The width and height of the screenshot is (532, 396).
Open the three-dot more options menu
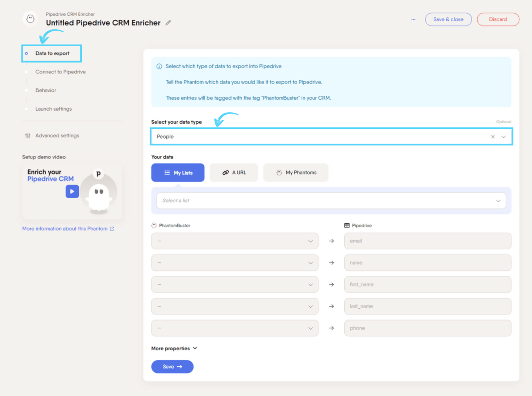click(413, 19)
